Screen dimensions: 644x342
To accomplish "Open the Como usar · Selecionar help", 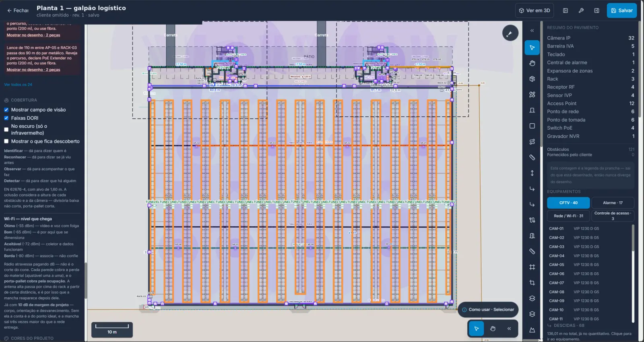I will (x=488, y=310).
